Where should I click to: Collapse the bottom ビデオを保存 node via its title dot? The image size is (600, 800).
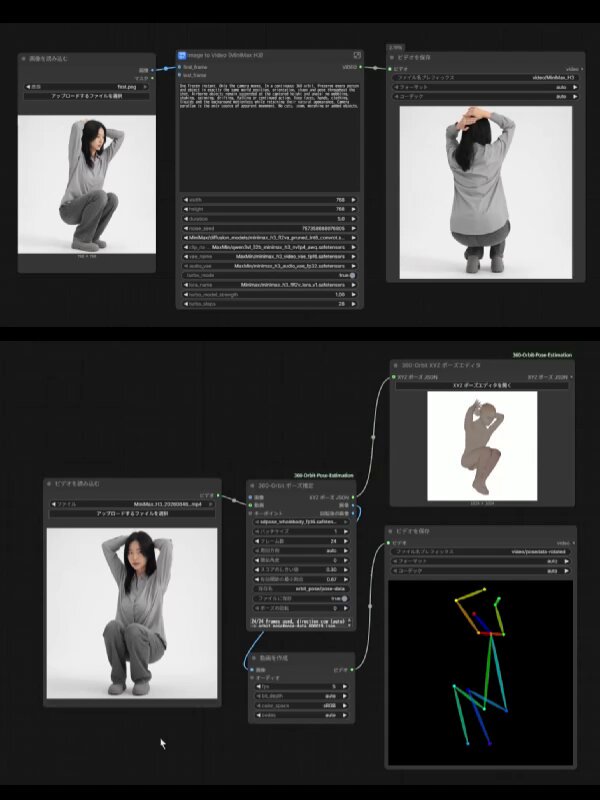390,531
